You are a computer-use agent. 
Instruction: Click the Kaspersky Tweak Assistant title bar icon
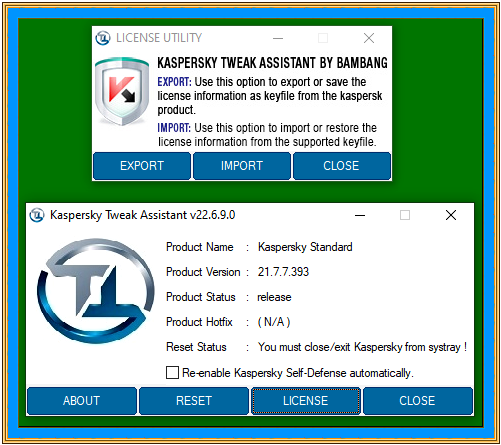37,215
